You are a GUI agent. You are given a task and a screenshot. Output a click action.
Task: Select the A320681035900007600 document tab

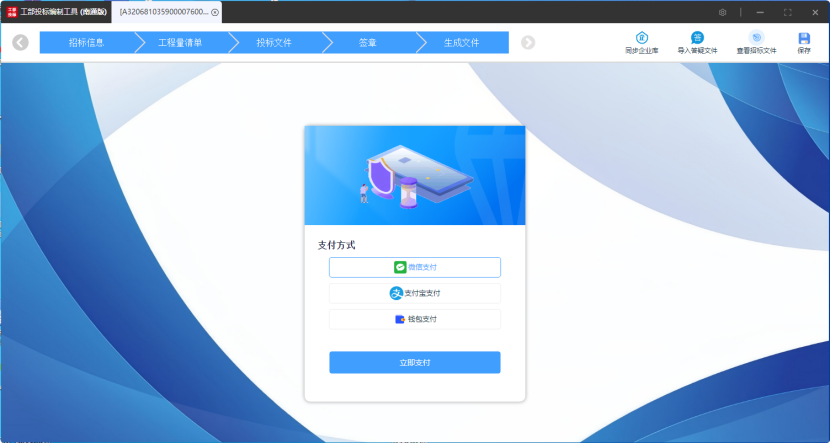click(163, 12)
